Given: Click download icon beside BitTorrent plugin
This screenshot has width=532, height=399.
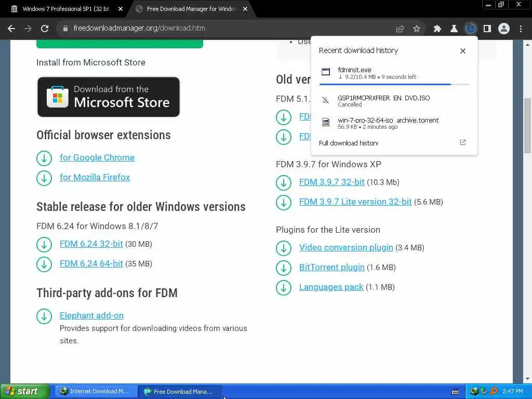Looking at the screenshot, I should (284, 268).
